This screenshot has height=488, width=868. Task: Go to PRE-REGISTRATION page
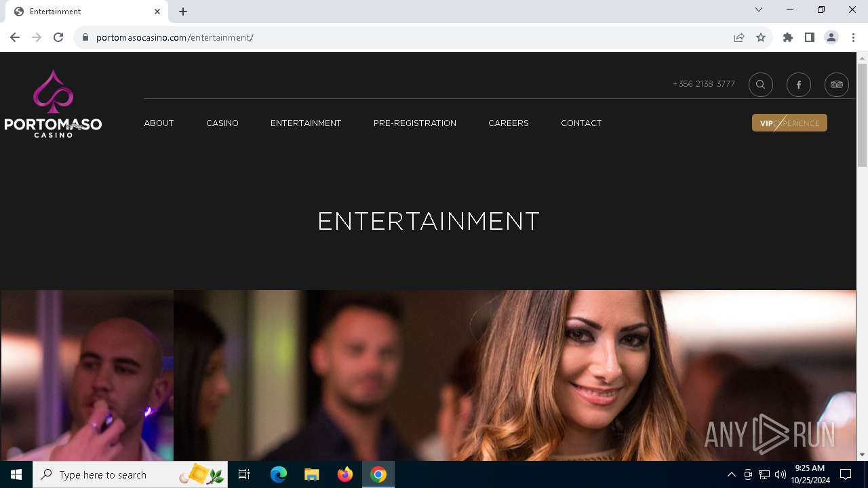pyautogui.click(x=415, y=123)
